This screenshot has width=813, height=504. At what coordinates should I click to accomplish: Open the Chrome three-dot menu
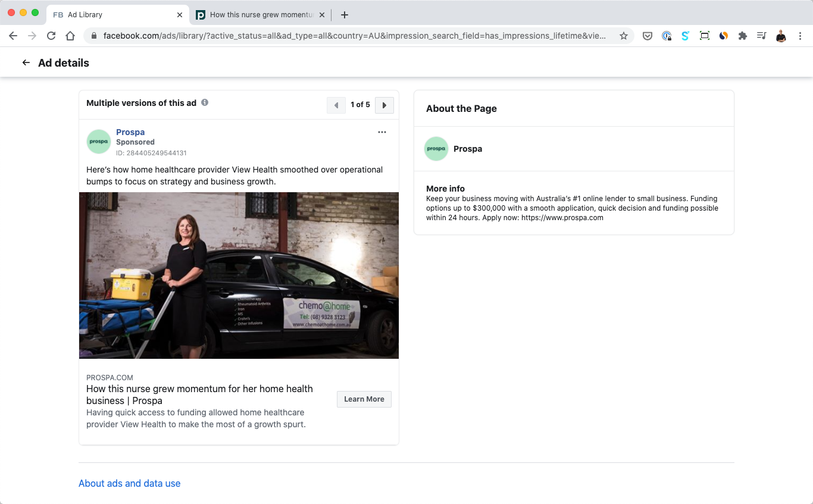(x=801, y=36)
